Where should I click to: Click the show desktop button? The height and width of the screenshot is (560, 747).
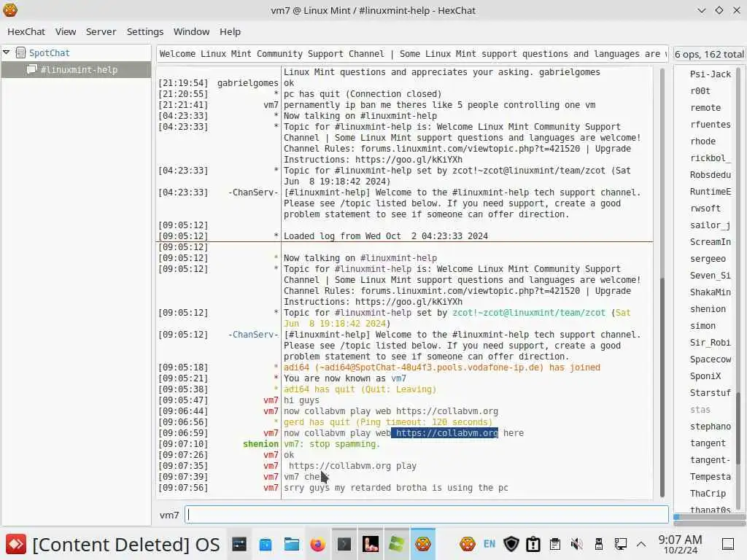coord(728,544)
